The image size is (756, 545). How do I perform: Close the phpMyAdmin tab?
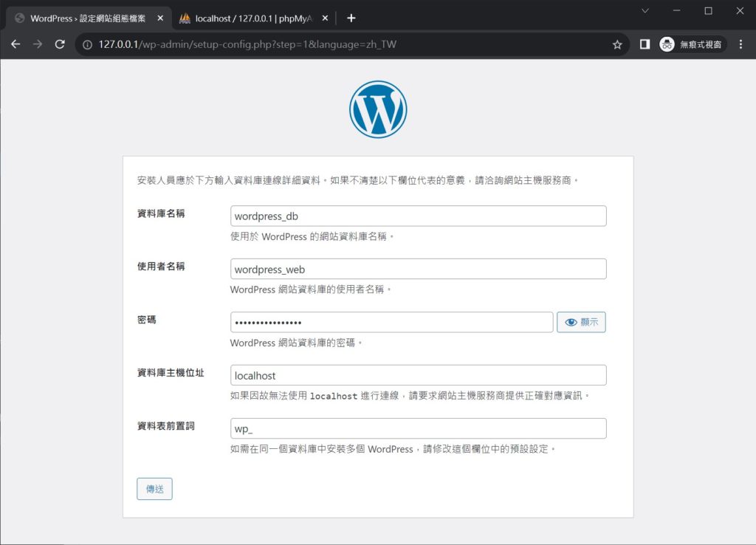point(325,18)
